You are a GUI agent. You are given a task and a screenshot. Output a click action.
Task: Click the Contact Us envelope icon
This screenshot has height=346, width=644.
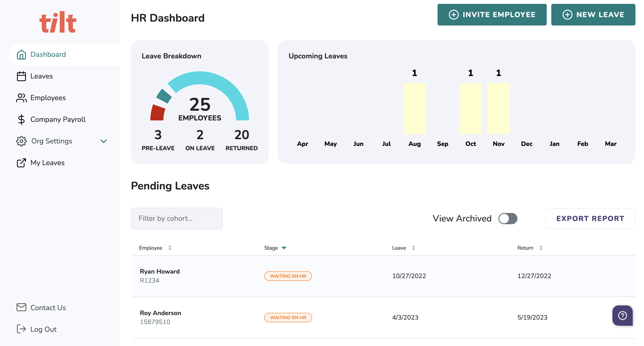click(x=21, y=307)
